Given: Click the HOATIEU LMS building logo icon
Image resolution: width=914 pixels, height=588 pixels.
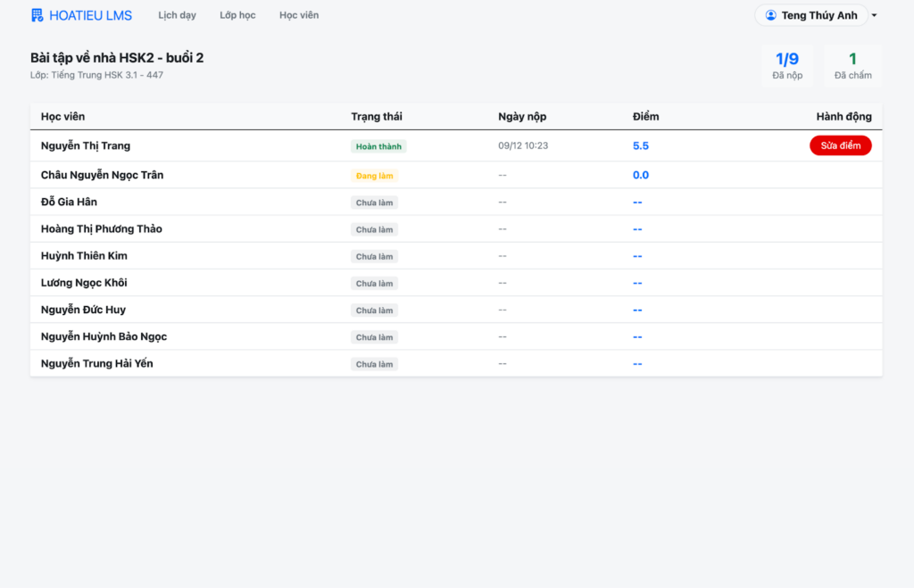Looking at the screenshot, I should (37, 15).
